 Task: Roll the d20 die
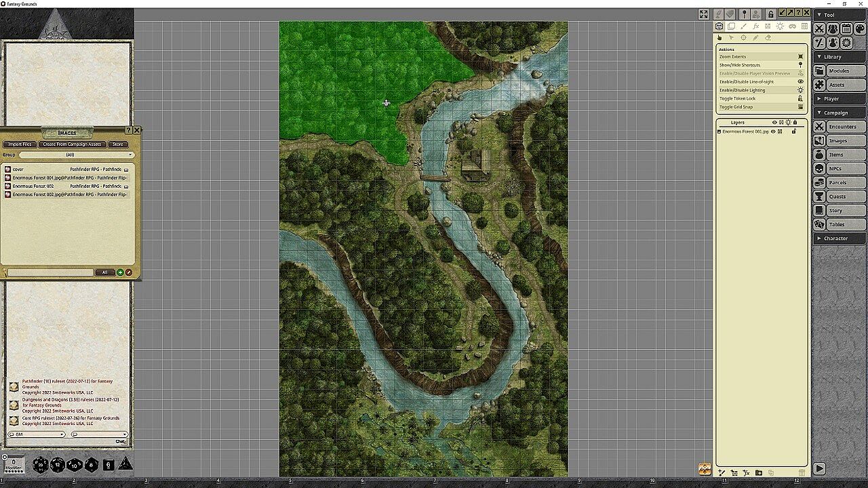click(41, 464)
